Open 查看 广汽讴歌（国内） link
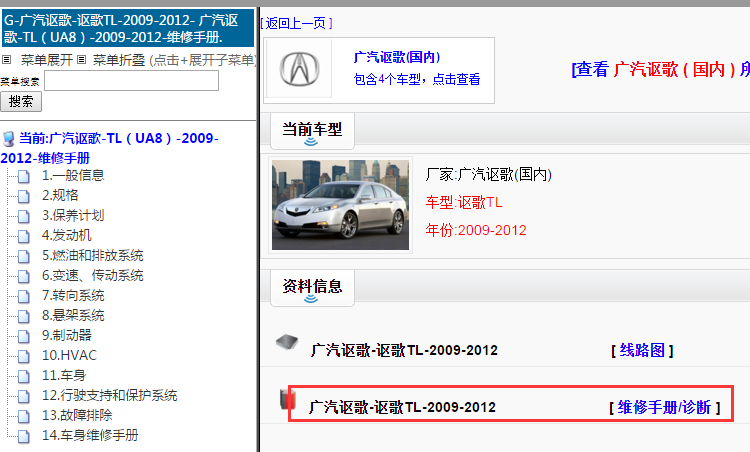This screenshot has width=750, height=452. point(661,69)
